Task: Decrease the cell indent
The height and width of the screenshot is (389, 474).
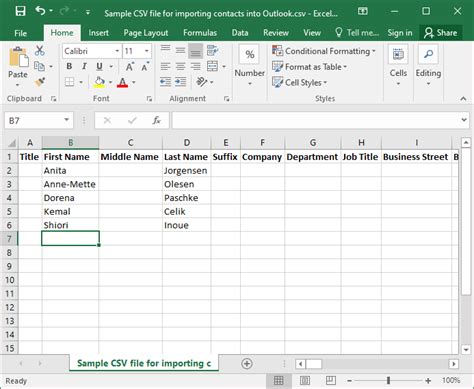Action: (x=165, y=82)
